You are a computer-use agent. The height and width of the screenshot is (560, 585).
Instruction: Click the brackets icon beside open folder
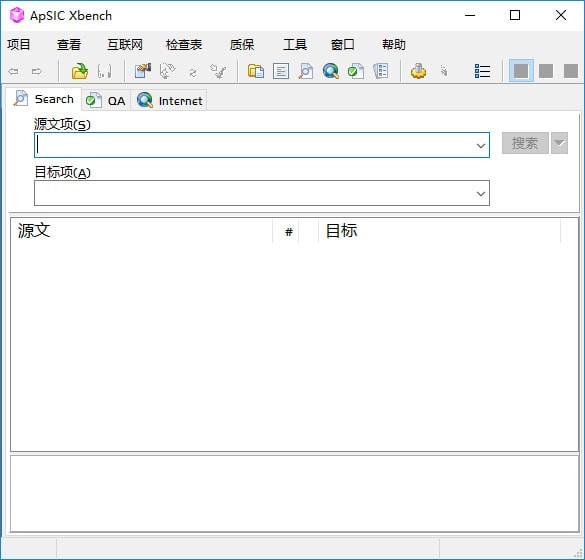click(x=104, y=71)
